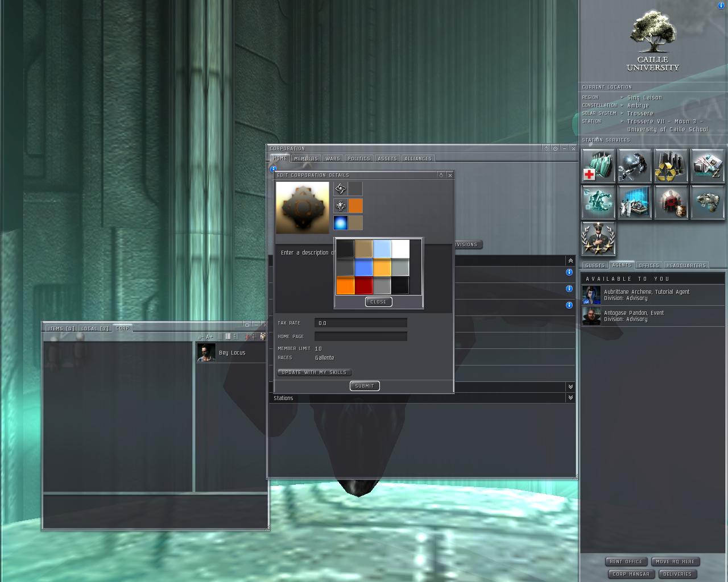Expand the Stations section
The height and width of the screenshot is (582, 728).
pyautogui.click(x=570, y=398)
